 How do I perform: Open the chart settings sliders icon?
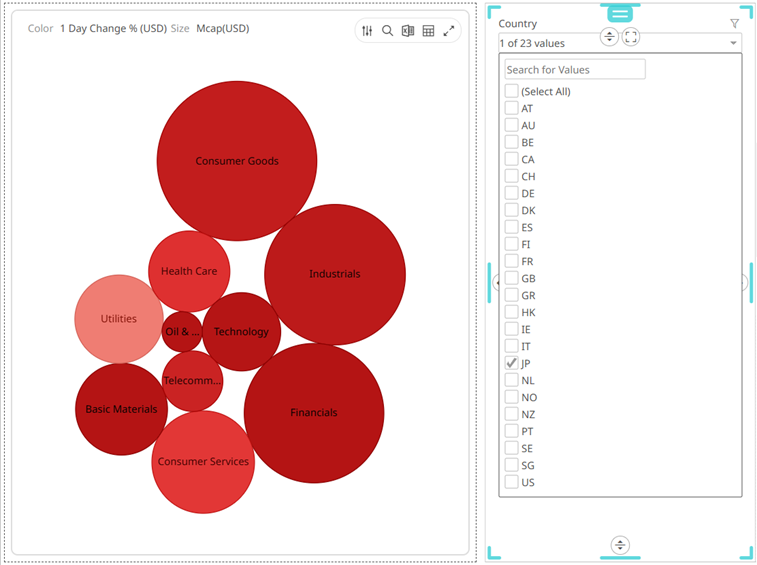click(367, 31)
